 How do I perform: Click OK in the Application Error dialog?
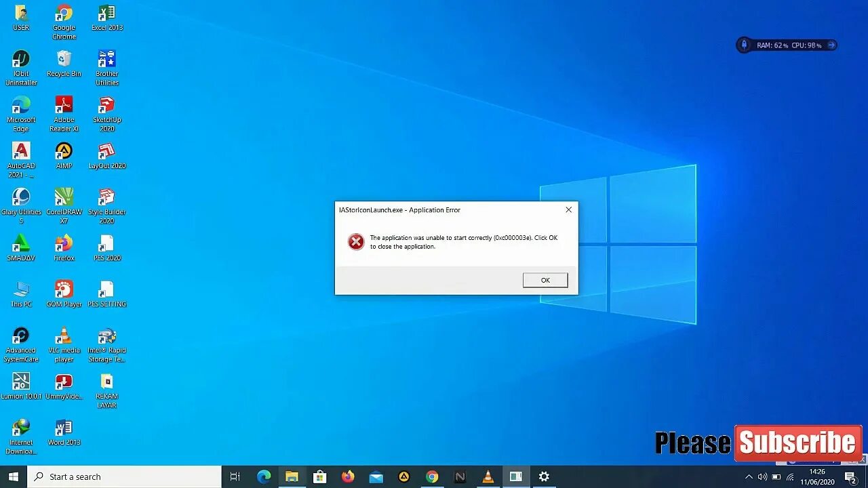point(545,280)
